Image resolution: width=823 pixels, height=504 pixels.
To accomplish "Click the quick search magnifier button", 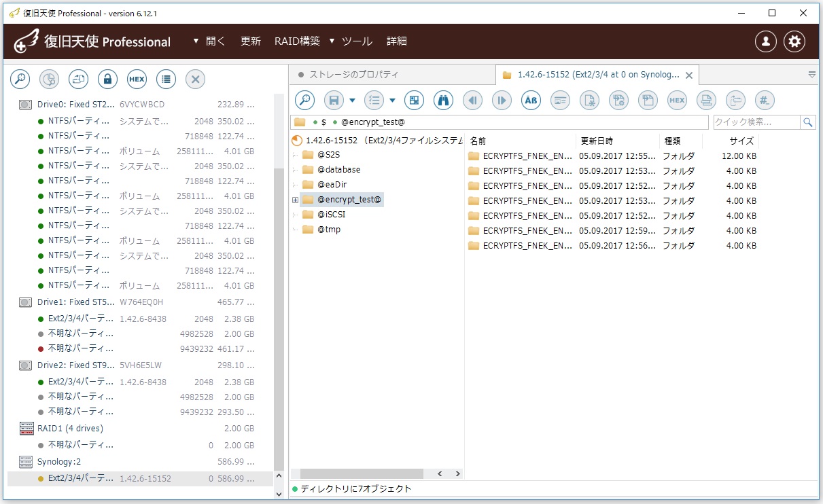I will click(808, 122).
